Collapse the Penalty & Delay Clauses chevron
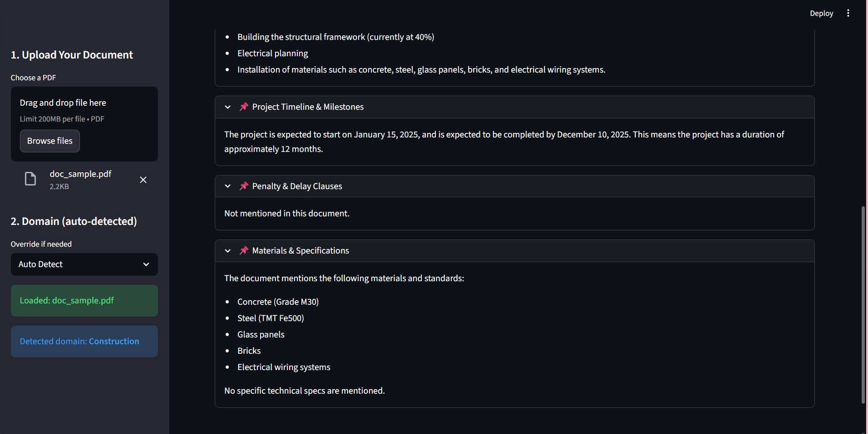868x434 pixels. [x=228, y=186]
